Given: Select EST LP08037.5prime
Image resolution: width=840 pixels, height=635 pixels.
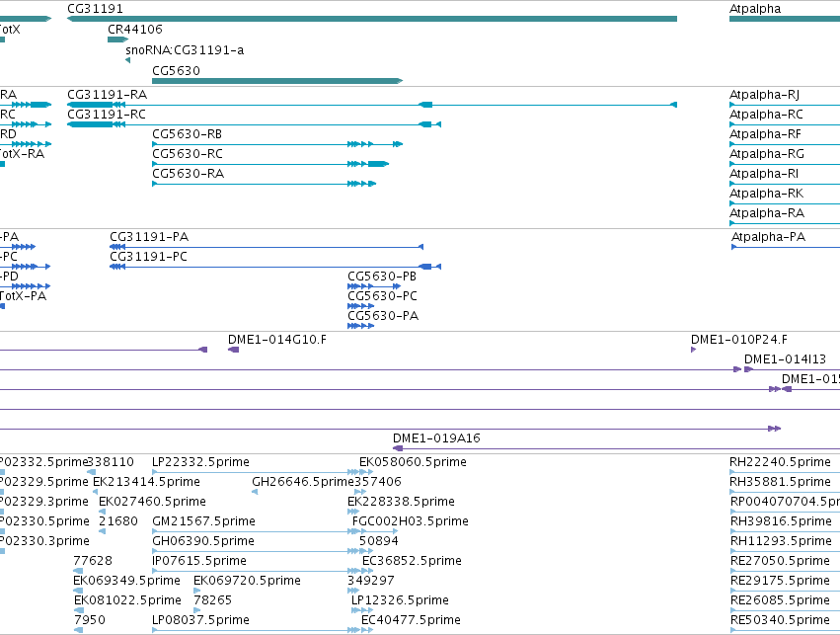Looking at the screenshot, I should pos(201,621).
